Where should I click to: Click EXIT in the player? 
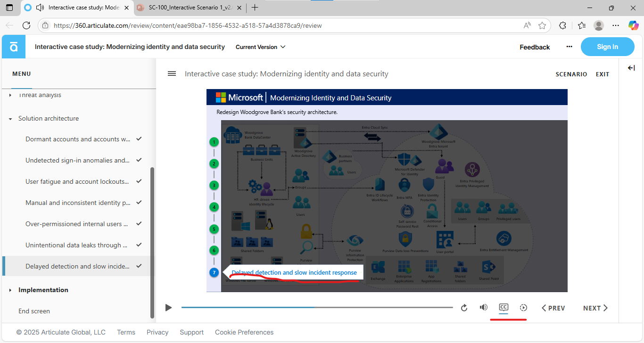point(603,74)
